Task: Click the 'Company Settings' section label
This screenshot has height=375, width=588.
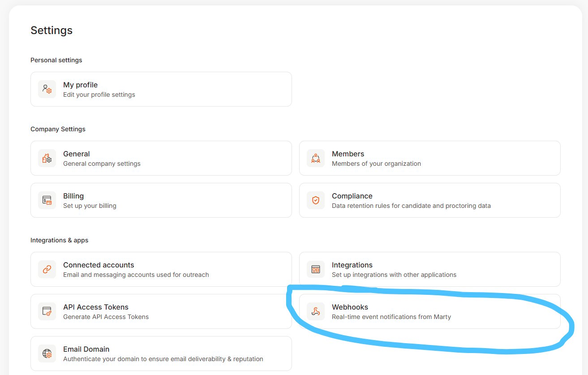Action: (58, 129)
